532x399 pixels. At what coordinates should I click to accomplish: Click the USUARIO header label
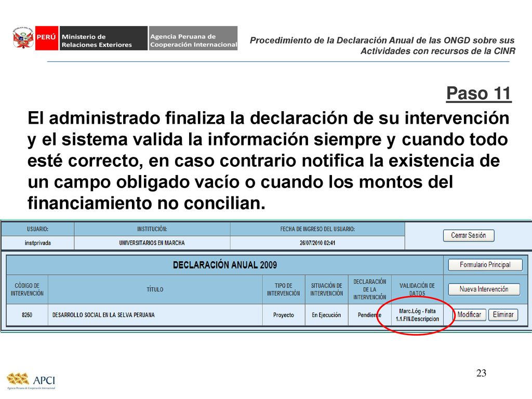[37, 229]
